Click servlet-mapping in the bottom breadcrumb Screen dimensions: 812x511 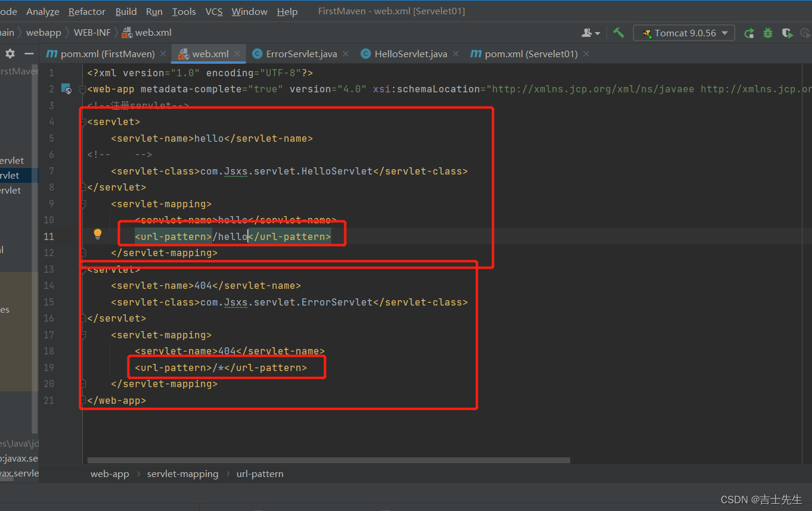183,474
